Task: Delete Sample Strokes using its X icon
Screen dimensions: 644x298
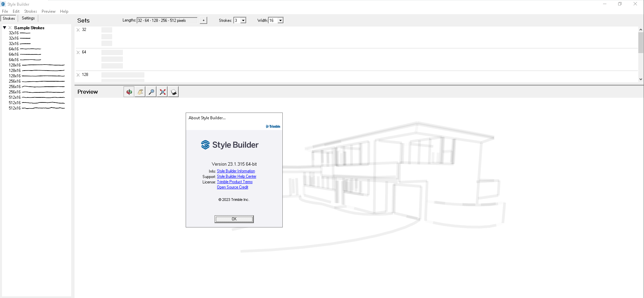Action: pos(10,28)
